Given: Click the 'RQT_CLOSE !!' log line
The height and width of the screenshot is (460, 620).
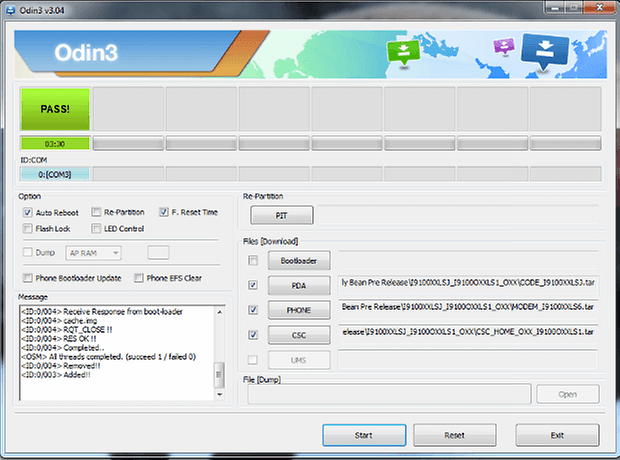Looking at the screenshot, I should [67, 330].
